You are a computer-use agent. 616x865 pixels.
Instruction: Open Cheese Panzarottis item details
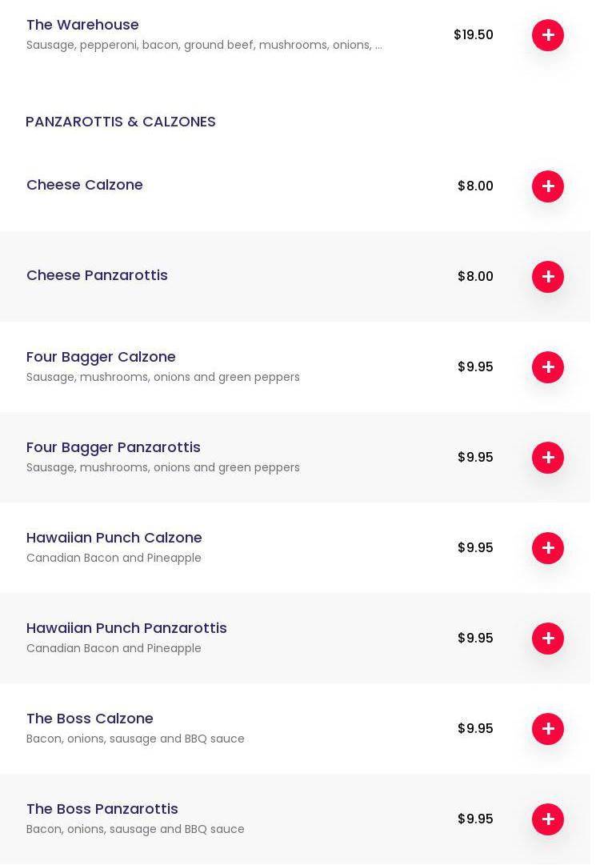(x=97, y=275)
